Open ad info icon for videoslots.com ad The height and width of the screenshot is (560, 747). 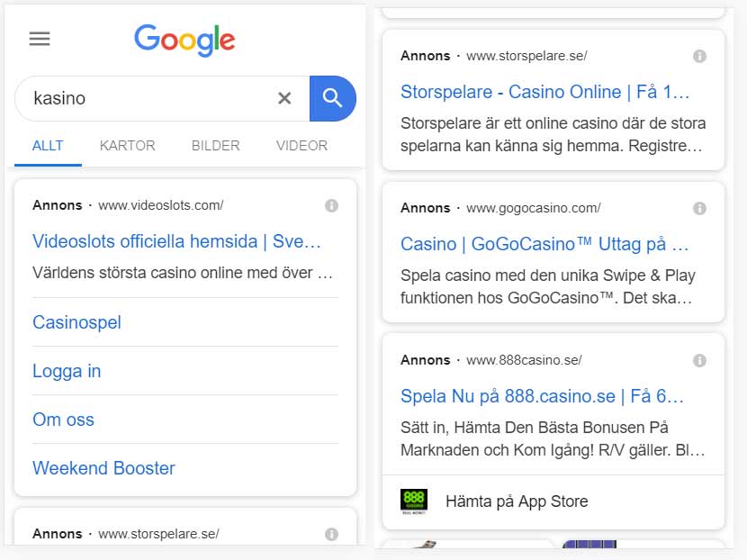click(331, 205)
